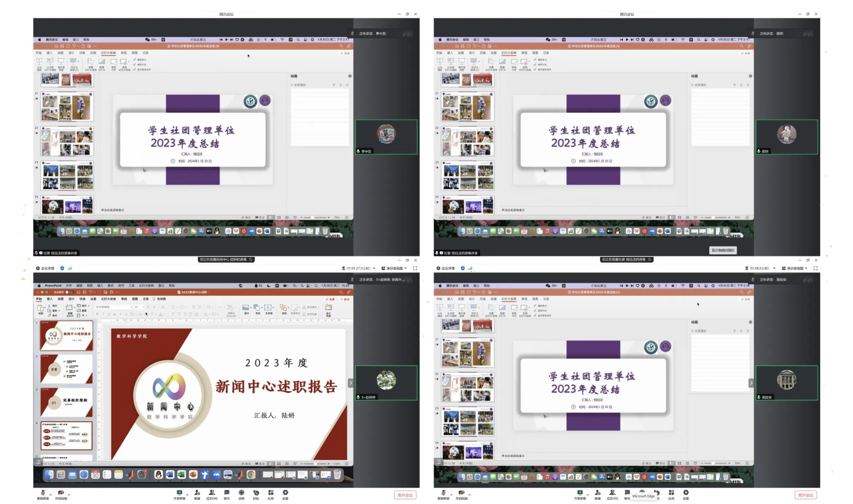Expand the 53:58 meeting timer dropdown
Viewport: 853px width, 504px height.
tap(774, 268)
